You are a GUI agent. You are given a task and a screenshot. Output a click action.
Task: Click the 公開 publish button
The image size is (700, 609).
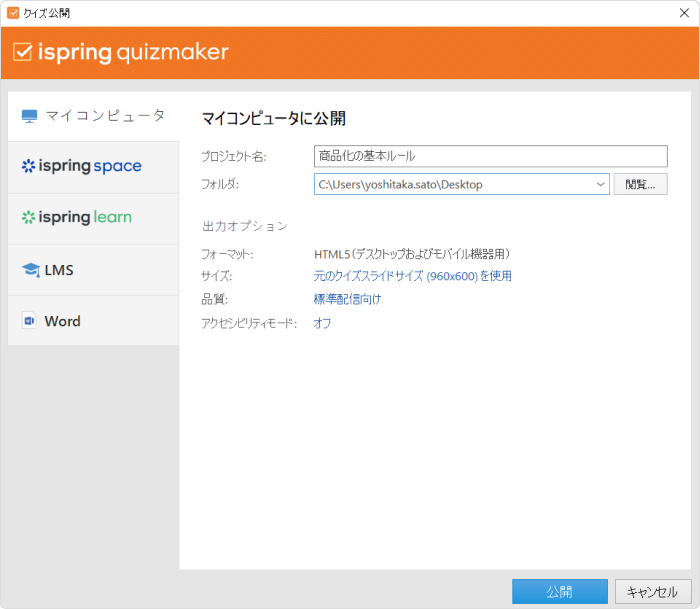[560, 592]
